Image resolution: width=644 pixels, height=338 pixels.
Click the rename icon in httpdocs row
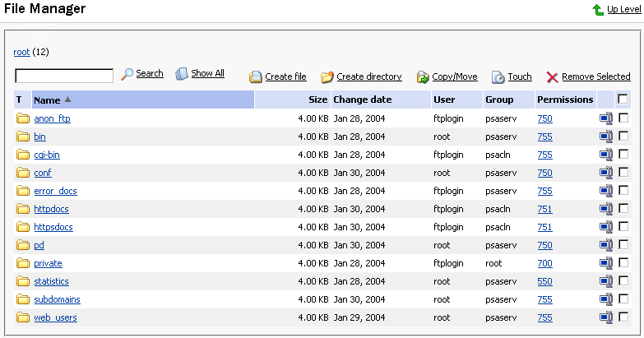tap(606, 209)
